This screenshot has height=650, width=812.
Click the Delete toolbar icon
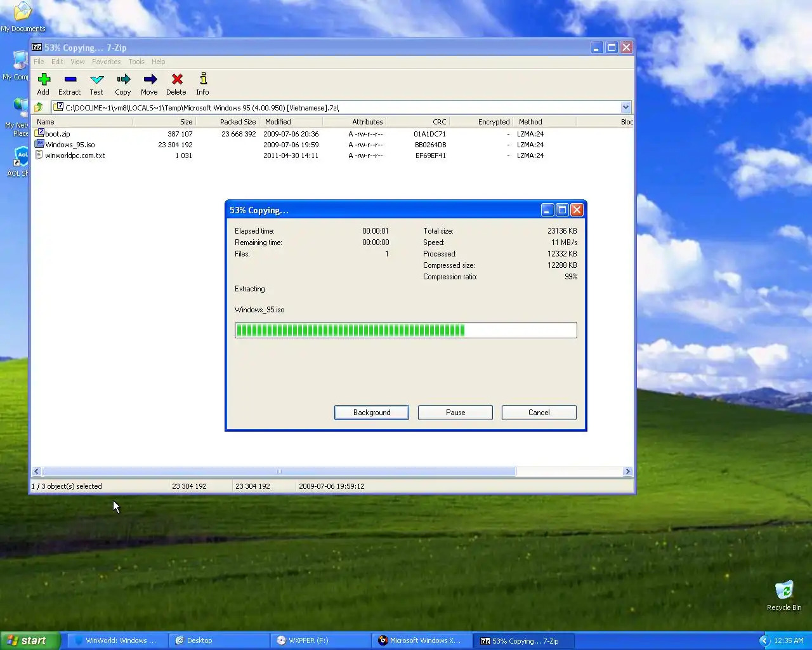coord(177,79)
